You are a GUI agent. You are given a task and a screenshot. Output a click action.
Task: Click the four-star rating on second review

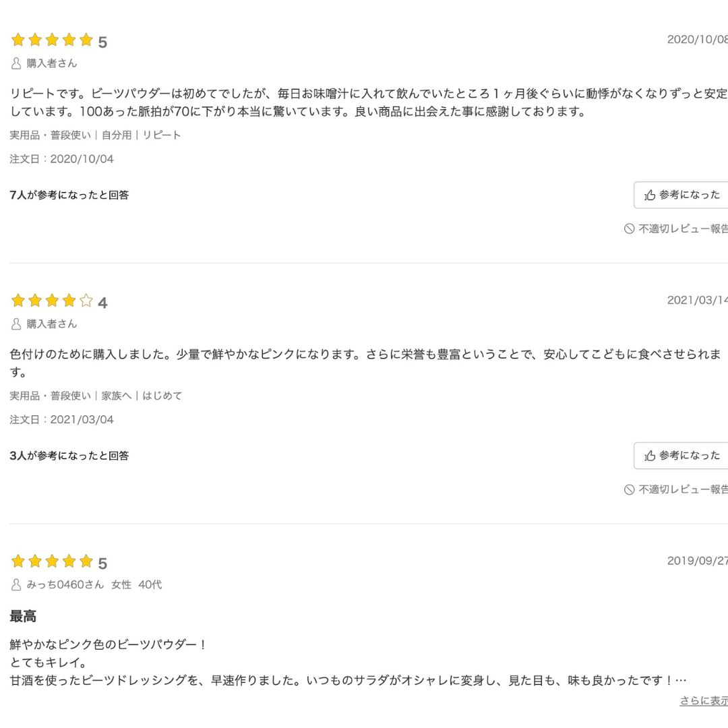tap(52, 301)
